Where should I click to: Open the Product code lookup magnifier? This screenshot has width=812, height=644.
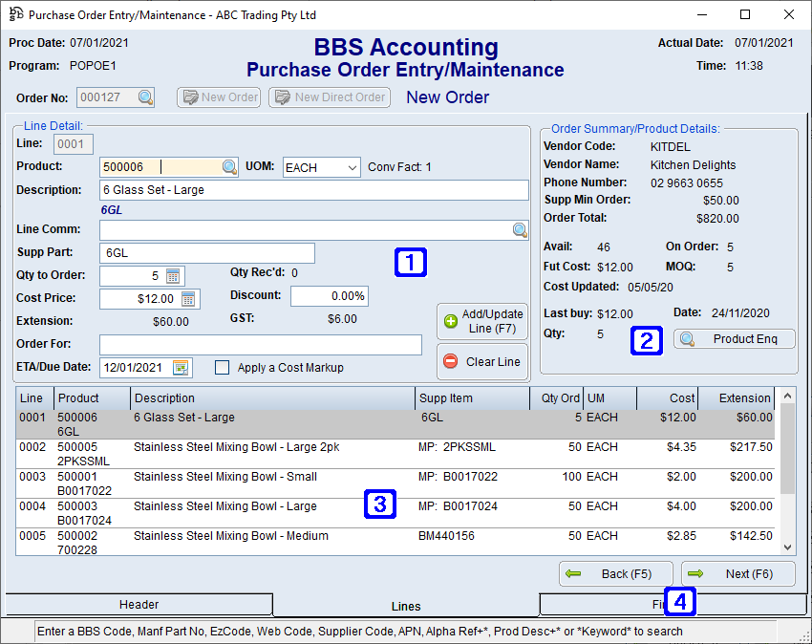pyautogui.click(x=226, y=166)
